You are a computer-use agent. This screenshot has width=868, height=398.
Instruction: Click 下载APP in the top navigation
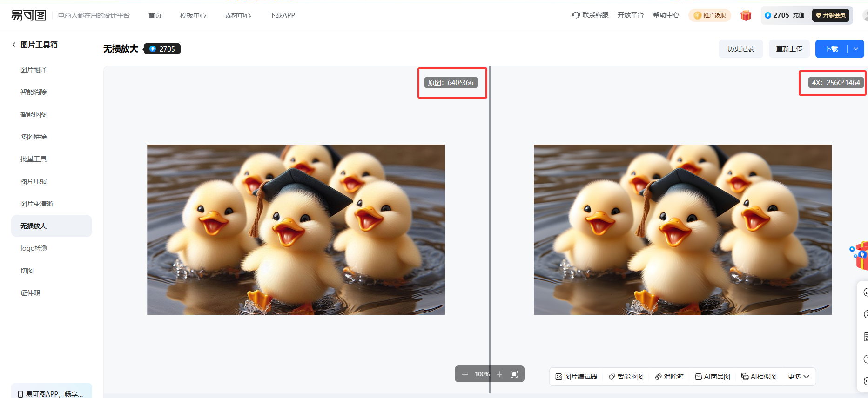tap(282, 15)
